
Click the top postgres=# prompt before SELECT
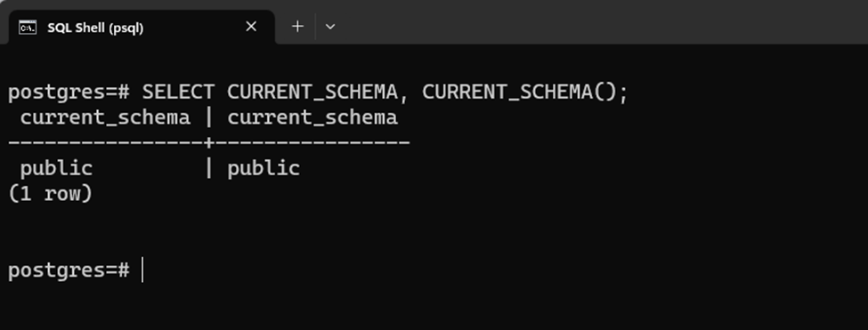[69, 93]
